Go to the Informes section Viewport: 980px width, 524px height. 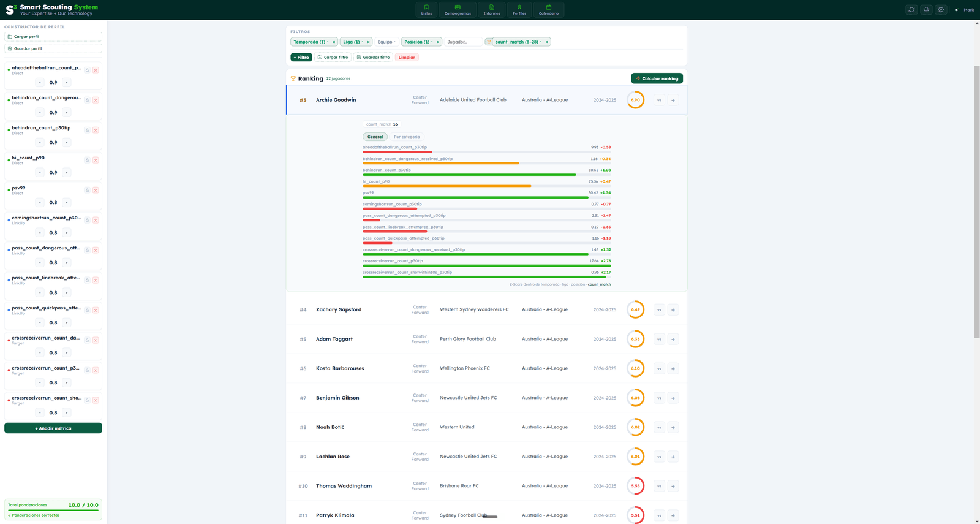(x=491, y=10)
